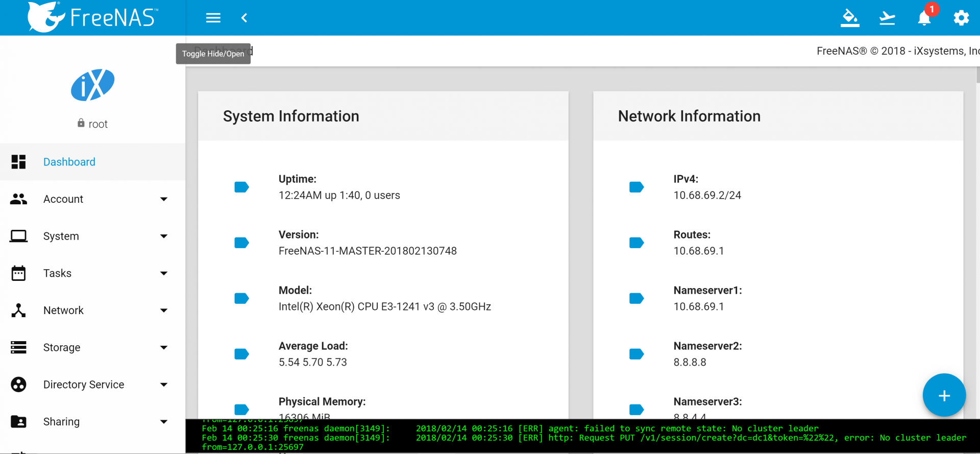Expand the Account menu arrow
Screen dimensions: 980x454
pyautogui.click(x=164, y=199)
